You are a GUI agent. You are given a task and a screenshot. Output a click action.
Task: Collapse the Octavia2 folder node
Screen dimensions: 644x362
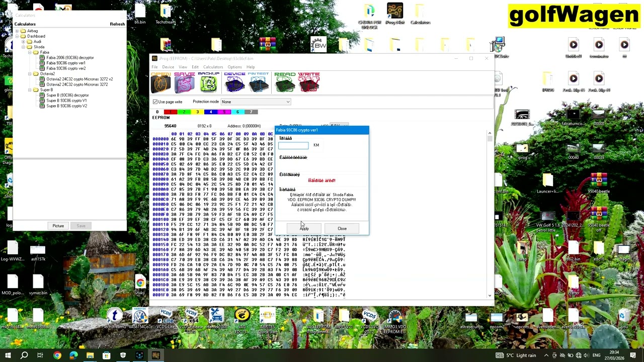coord(29,74)
